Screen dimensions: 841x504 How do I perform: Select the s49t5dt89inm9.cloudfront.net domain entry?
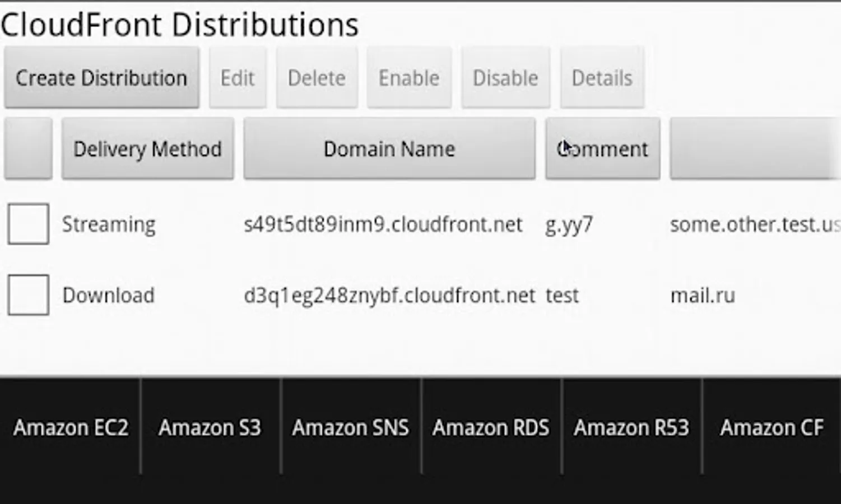[x=383, y=225]
